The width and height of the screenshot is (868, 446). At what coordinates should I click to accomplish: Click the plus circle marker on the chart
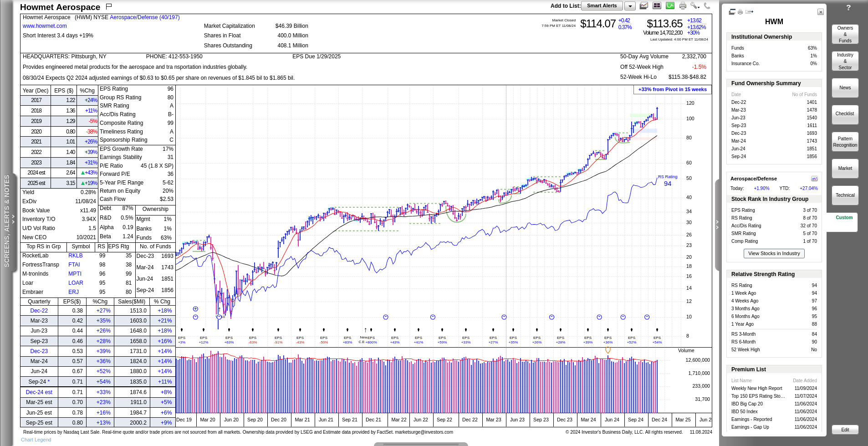click(x=195, y=309)
